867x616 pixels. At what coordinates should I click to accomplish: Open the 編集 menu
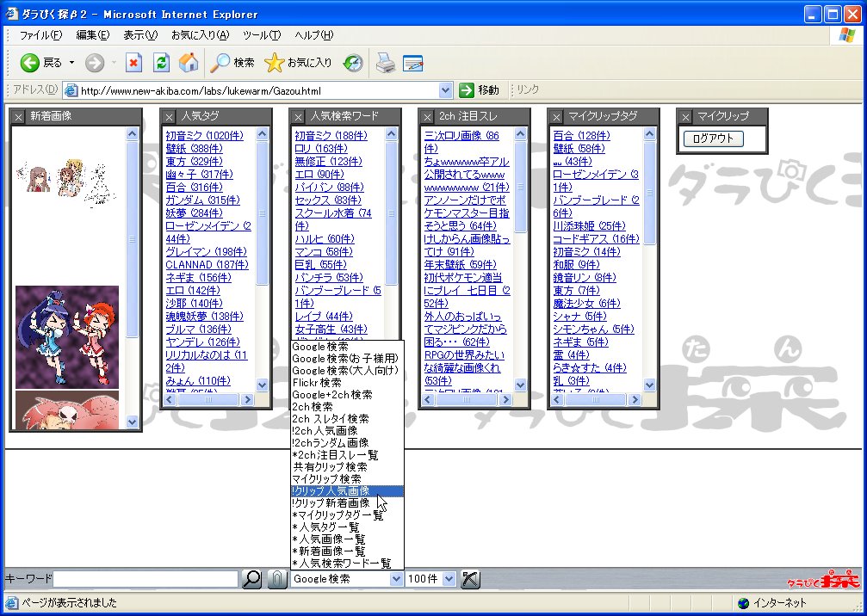93,35
